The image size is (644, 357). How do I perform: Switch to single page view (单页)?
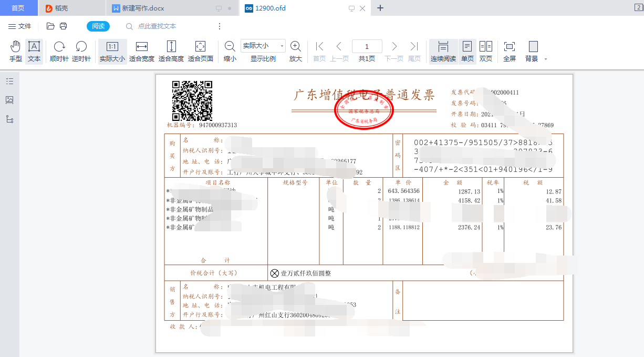tap(468, 52)
